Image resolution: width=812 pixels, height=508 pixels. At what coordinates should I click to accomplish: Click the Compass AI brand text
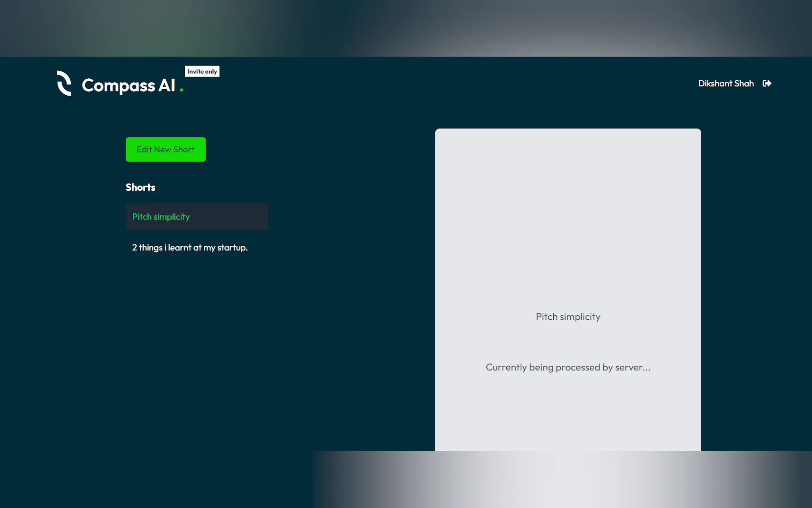click(x=128, y=85)
